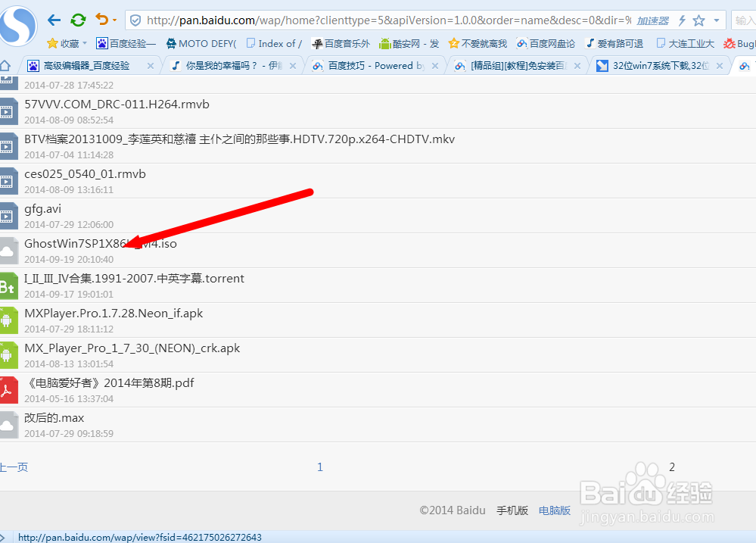Open file 57VVV.COM_DRC-011.H264.rmvb
This screenshot has height=543, width=756.
click(117, 105)
